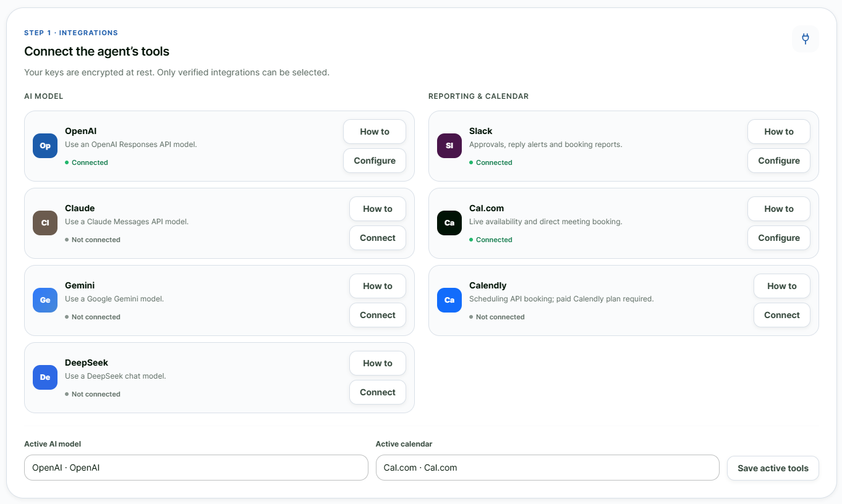Click Slack's 'Approvals, reply alerts' description
This screenshot has width=842, height=504.
(546, 145)
